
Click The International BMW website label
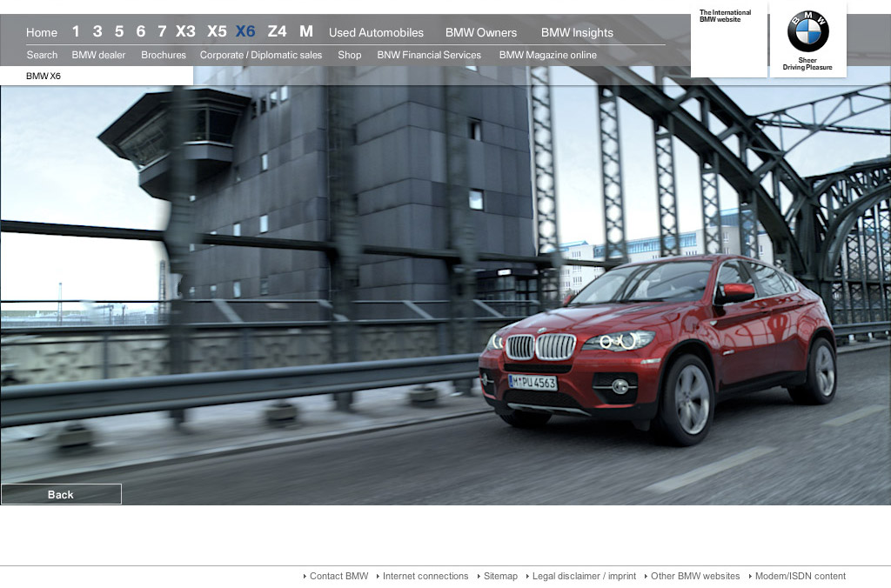tap(725, 16)
